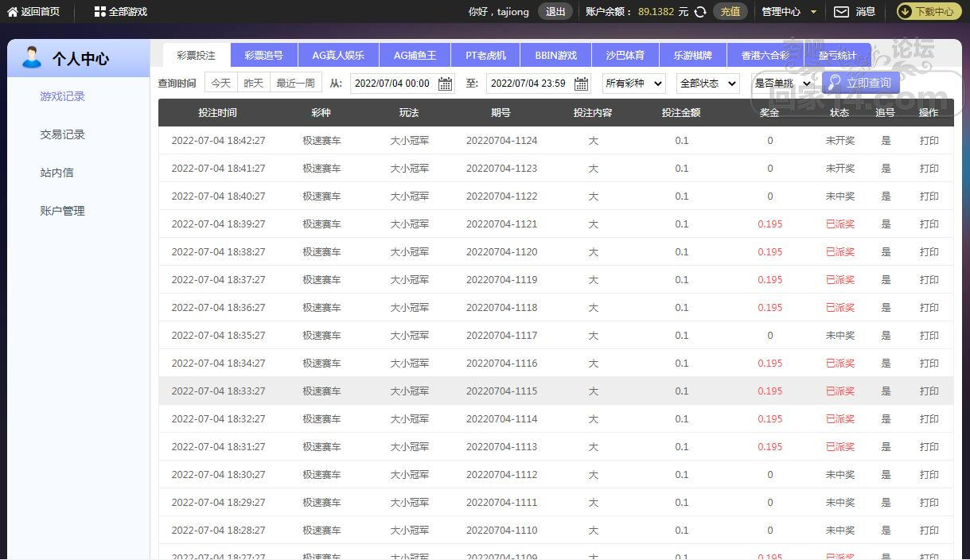Open the calendar picker for end date
This screenshot has width=970, height=560.
(582, 84)
